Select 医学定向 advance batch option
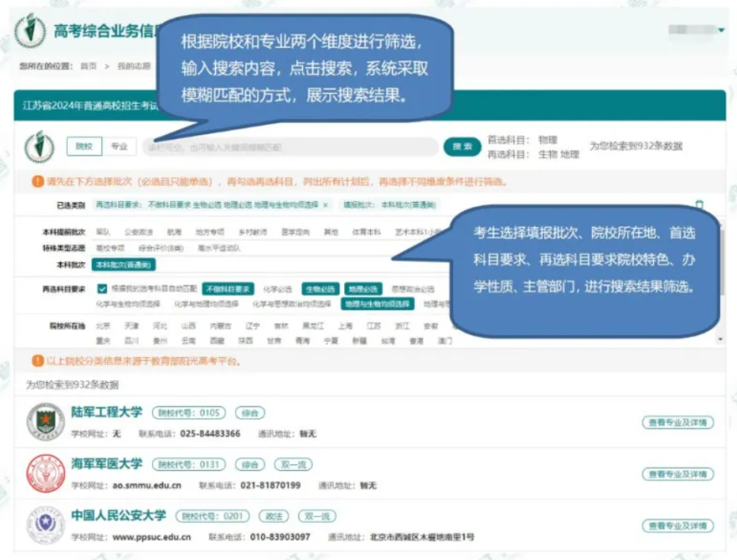 pyautogui.click(x=296, y=232)
